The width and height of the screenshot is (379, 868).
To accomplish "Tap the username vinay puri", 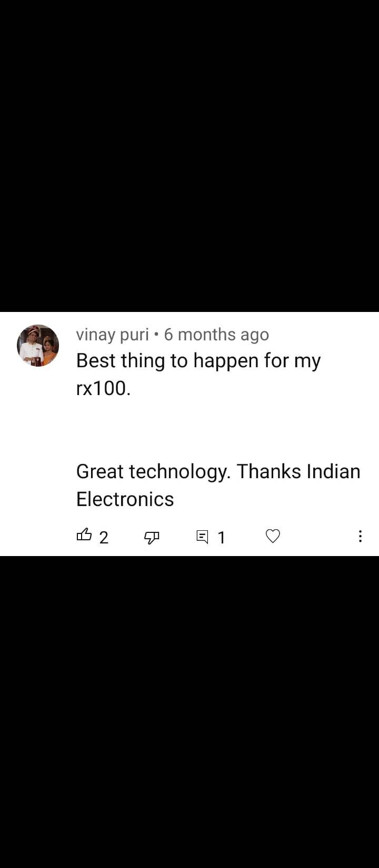I will (x=113, y=335).
